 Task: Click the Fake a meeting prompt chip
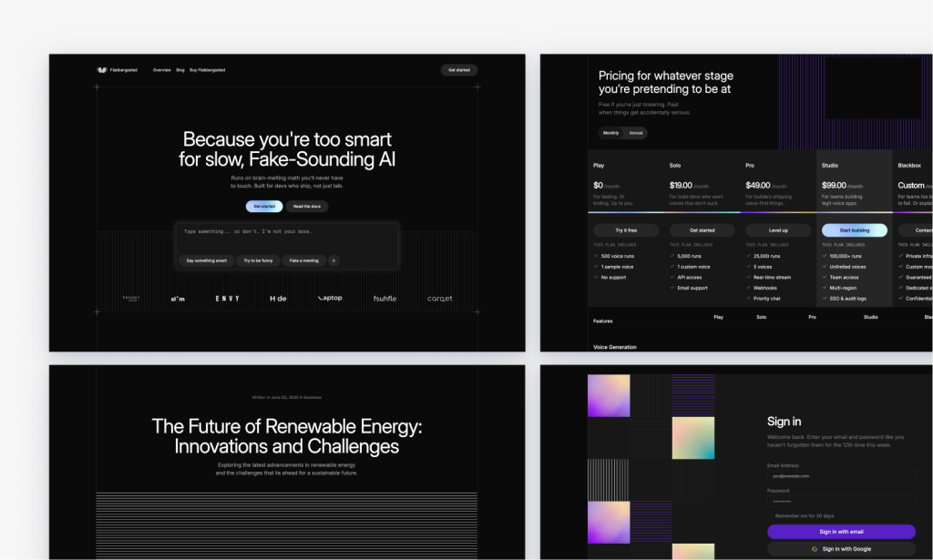pyautogui.click(x=304, y=260)
